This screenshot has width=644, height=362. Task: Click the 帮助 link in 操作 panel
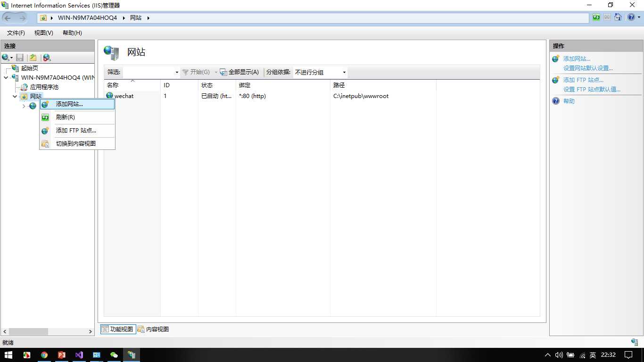[x=569, y=101]
